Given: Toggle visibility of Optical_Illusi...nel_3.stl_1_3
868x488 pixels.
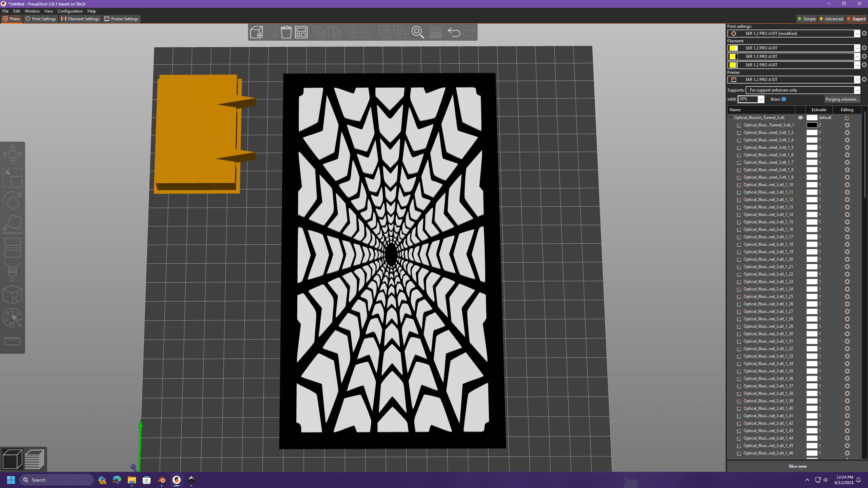Looking at the screenshot, I should [801, 132].
